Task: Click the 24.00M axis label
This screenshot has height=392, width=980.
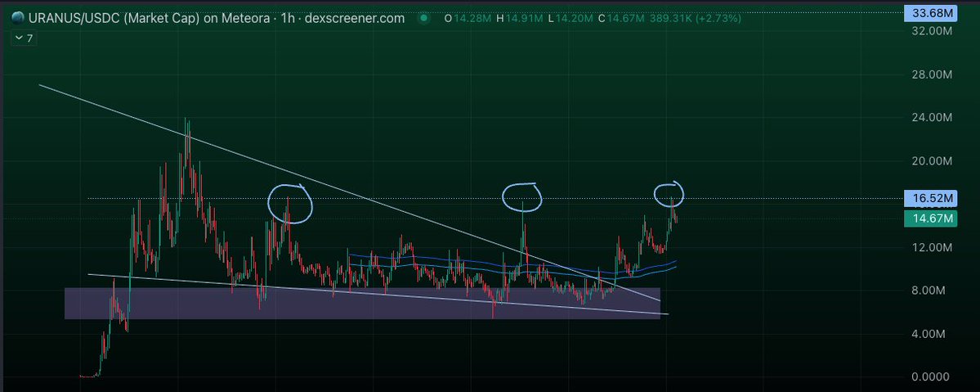Action: 931,118
